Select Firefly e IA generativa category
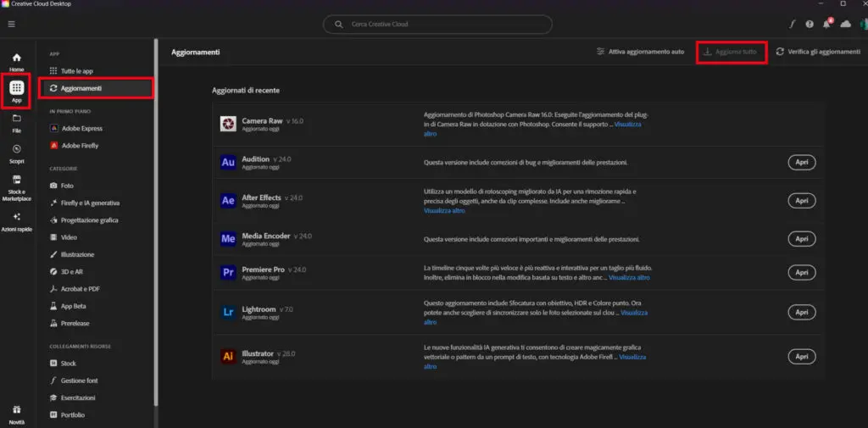Viewport: 868px width, 428px height. (x=85, y=203)
